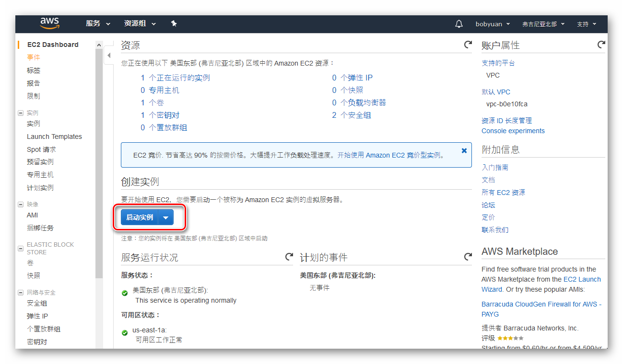The width and height of the screenshot is (623, 364).
Task: Open 捆绑任务 in sidebar
Action: [x=40, y=228]
